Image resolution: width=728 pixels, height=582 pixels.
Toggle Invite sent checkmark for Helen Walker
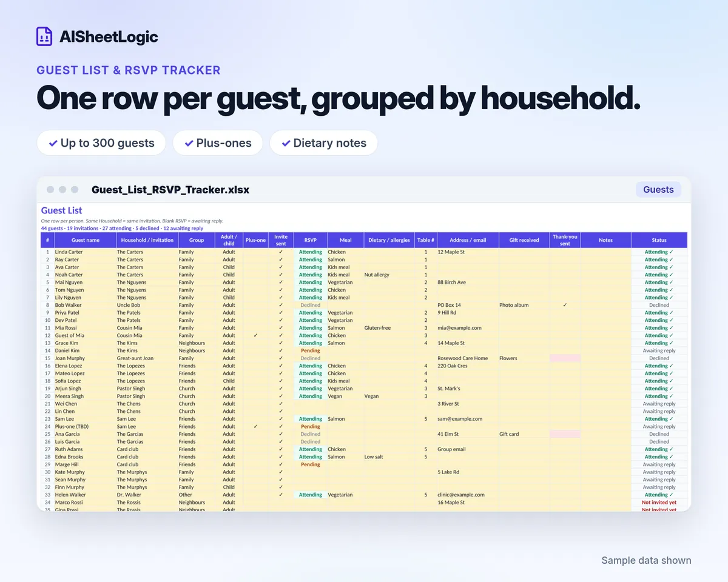[281, 495]
